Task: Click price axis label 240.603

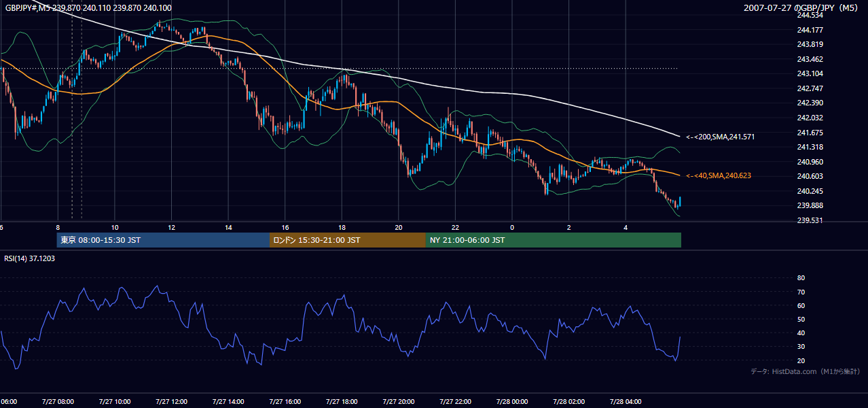Action: click(810, 176)
